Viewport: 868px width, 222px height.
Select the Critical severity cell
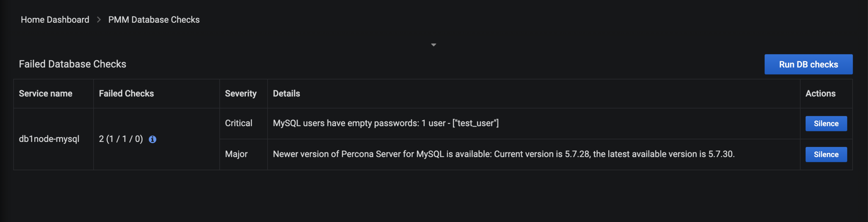(x=239, y=123)
